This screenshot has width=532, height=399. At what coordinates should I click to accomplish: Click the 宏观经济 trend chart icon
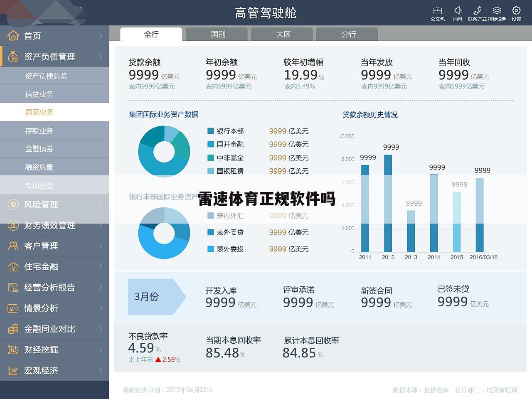(13, 370)
